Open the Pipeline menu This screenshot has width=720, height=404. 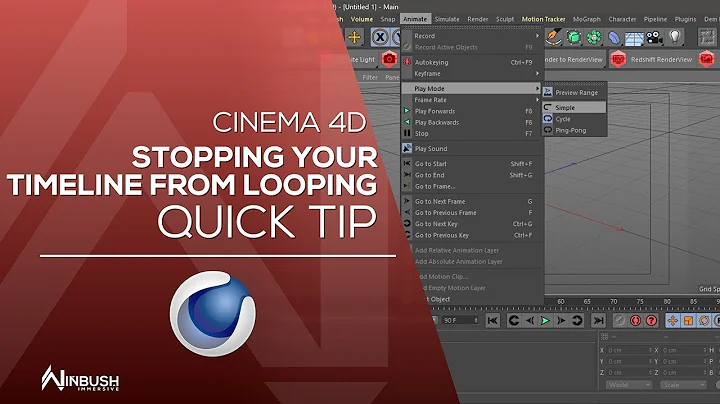pos(655,19)
